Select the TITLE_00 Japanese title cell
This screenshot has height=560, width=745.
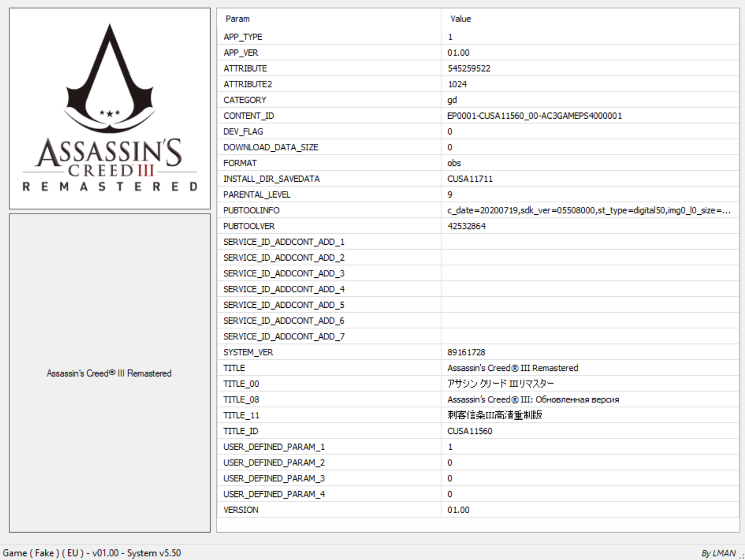(500, 383)
